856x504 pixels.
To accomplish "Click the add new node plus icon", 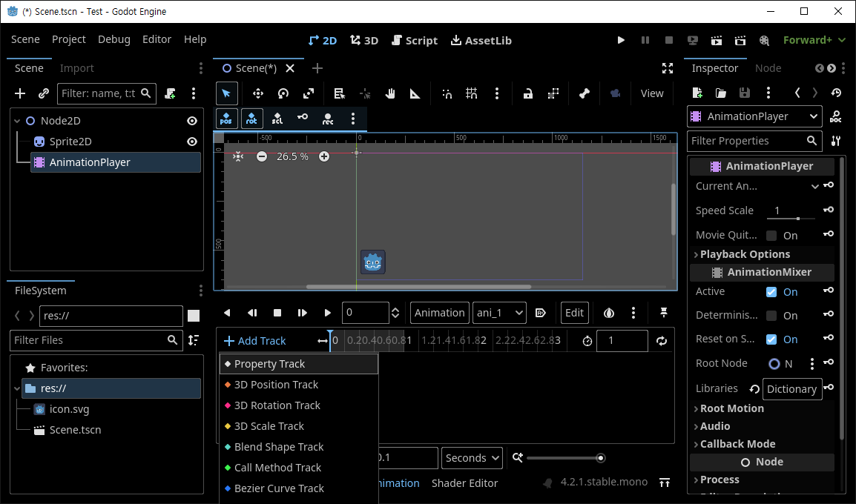I will [x=20, y=93].
